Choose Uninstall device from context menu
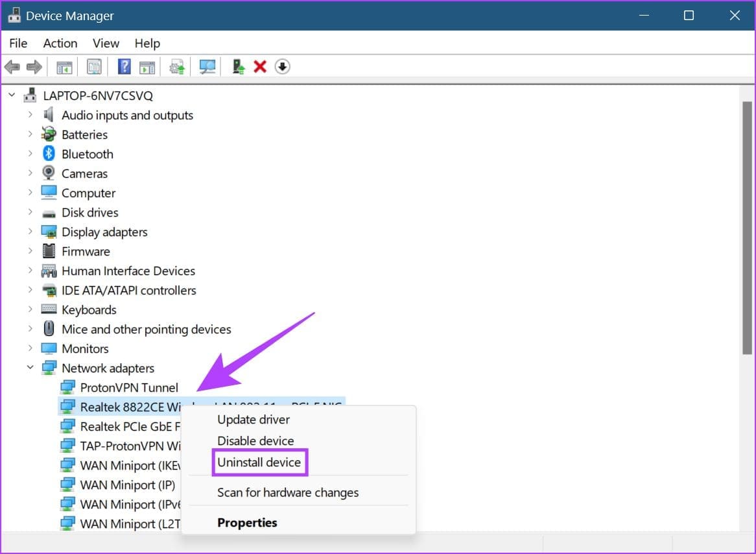The height and width of the screenshot is (554, 756). [x=259, y=463]
